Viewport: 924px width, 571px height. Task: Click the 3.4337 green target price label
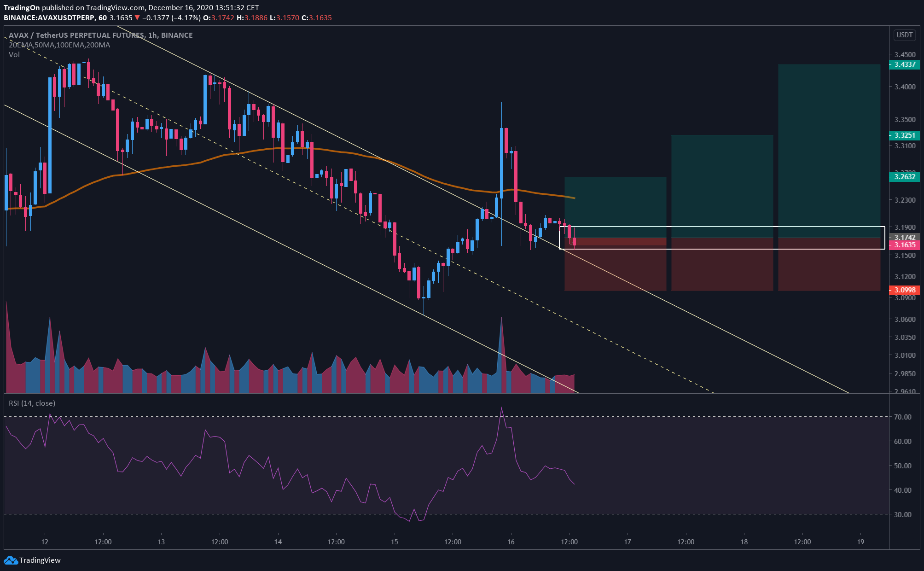[x=904, y=64]
